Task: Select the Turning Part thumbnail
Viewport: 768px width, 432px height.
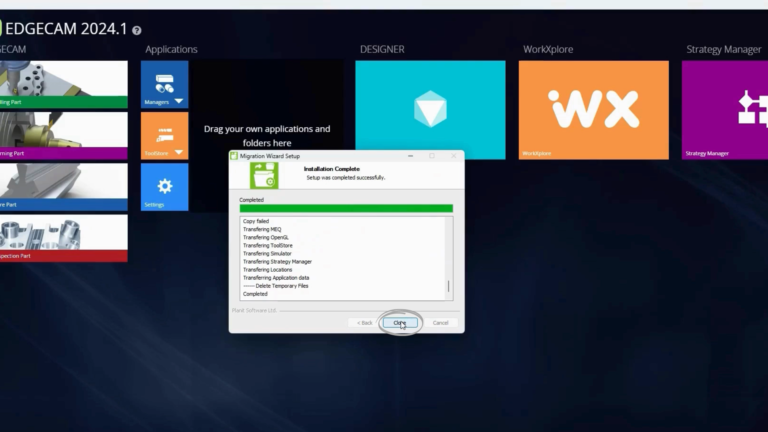Action: click(63, 135)
